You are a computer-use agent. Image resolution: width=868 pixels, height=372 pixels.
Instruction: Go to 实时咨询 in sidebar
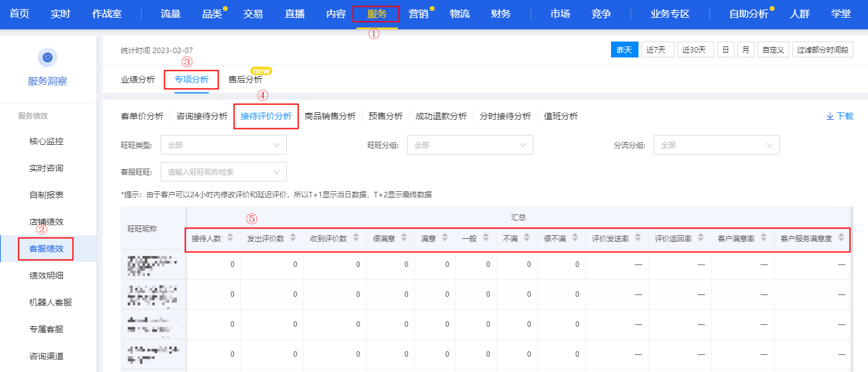(46, 168)
